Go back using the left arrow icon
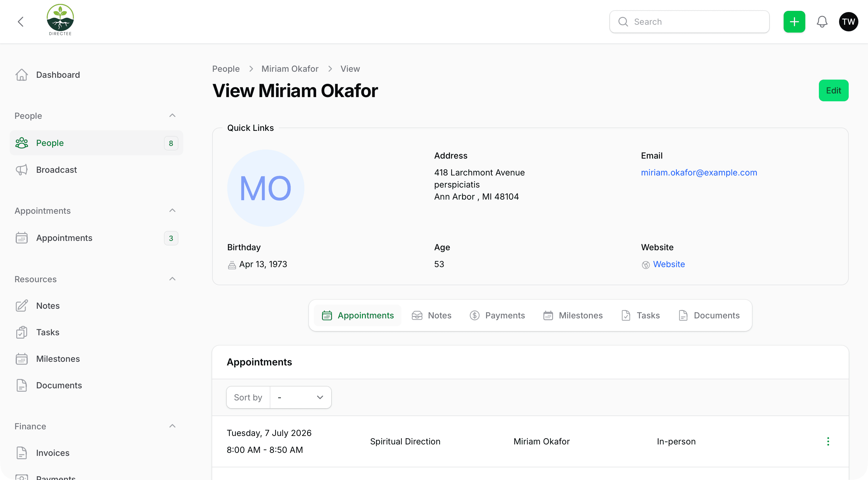Screen dimensions: 868x480 coord(21,22)
